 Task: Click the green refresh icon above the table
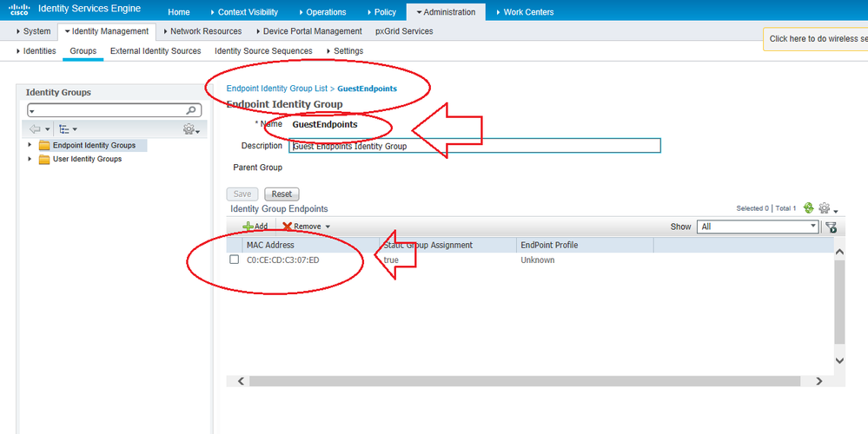point(808,208)
